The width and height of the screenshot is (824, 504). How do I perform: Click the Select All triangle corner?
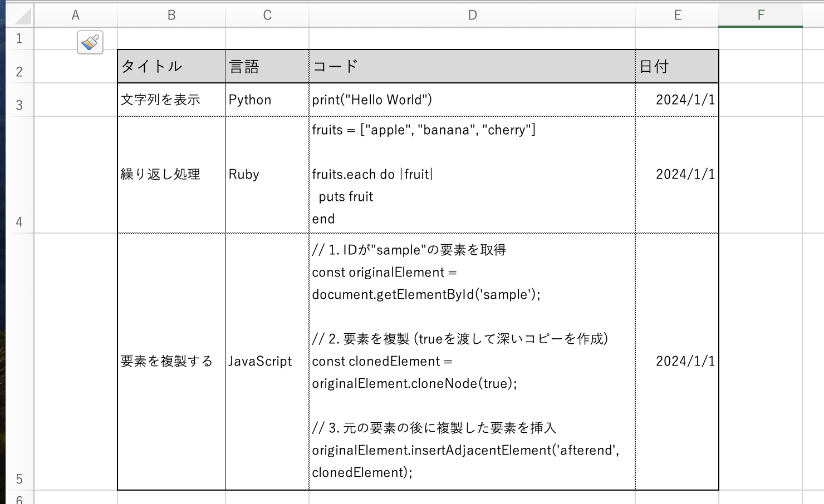(20, 14)
